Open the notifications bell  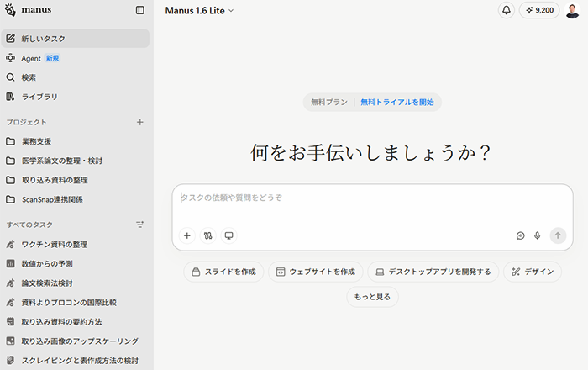[507, 10]
